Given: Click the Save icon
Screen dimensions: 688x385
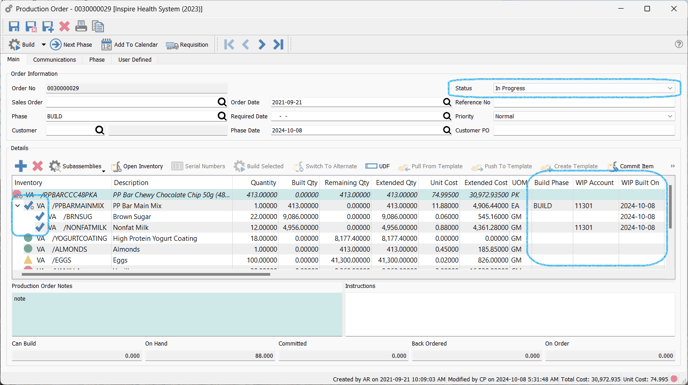Looking at the screenshot, I should pos(14,27).
